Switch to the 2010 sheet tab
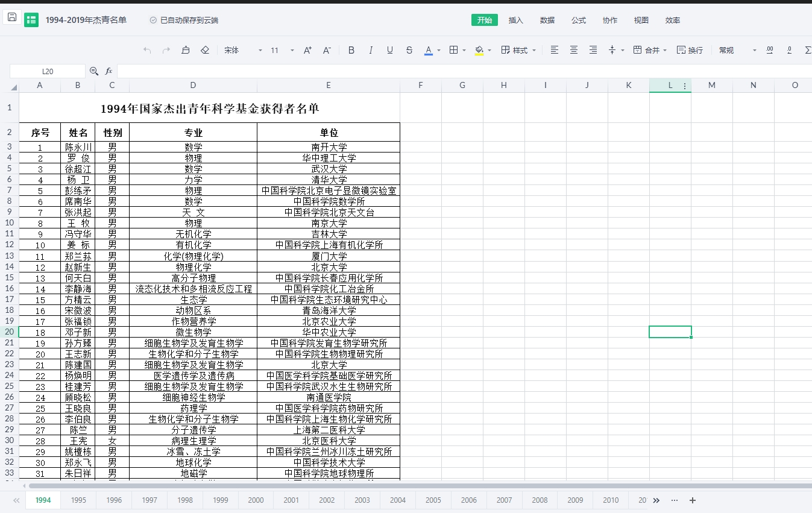 click(x=611, y=500)
